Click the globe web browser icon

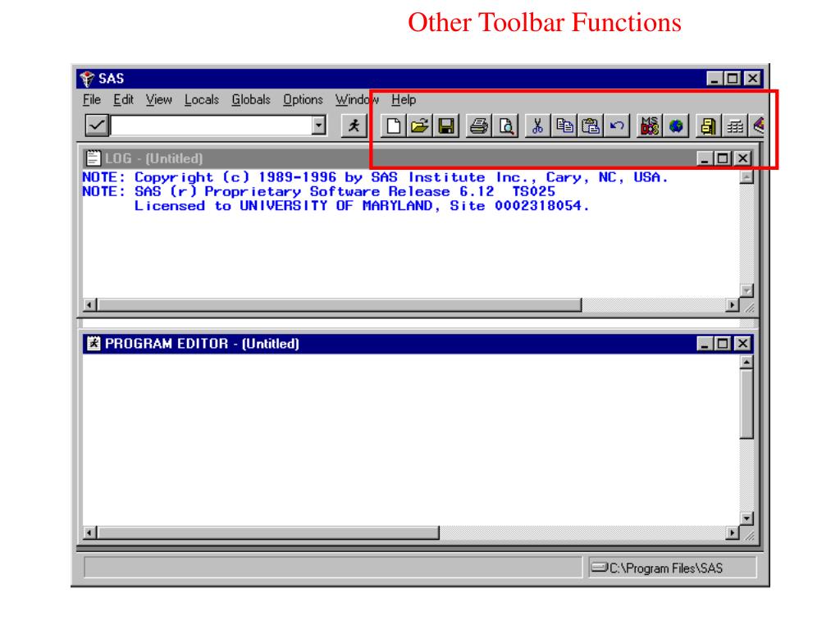[x=676, y=126]
